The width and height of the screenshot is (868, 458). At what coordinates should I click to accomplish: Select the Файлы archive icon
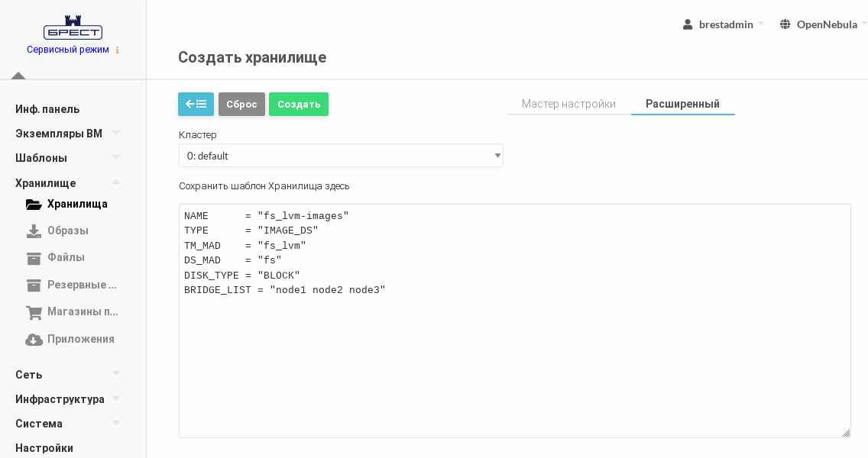pyautogui.click(x=34, y=258)
